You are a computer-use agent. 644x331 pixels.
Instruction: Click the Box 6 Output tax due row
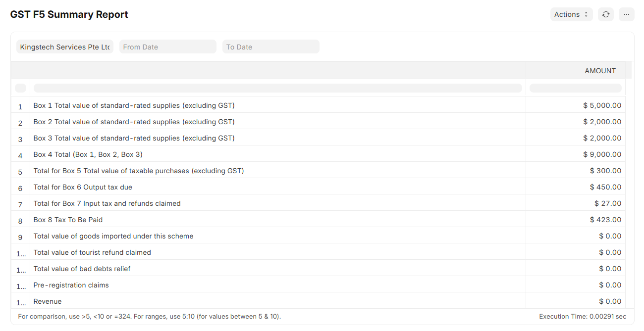(x=83, y=187)
